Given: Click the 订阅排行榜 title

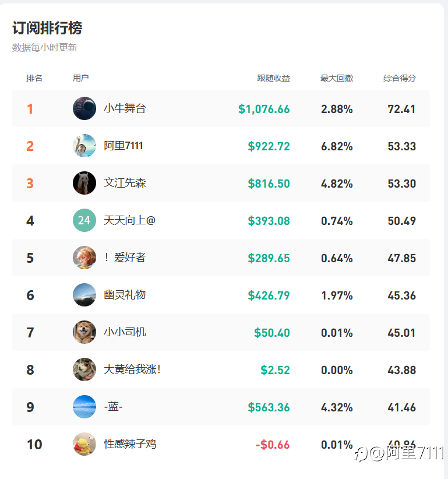Looking at the screenshot, I should tap(47, 28).
